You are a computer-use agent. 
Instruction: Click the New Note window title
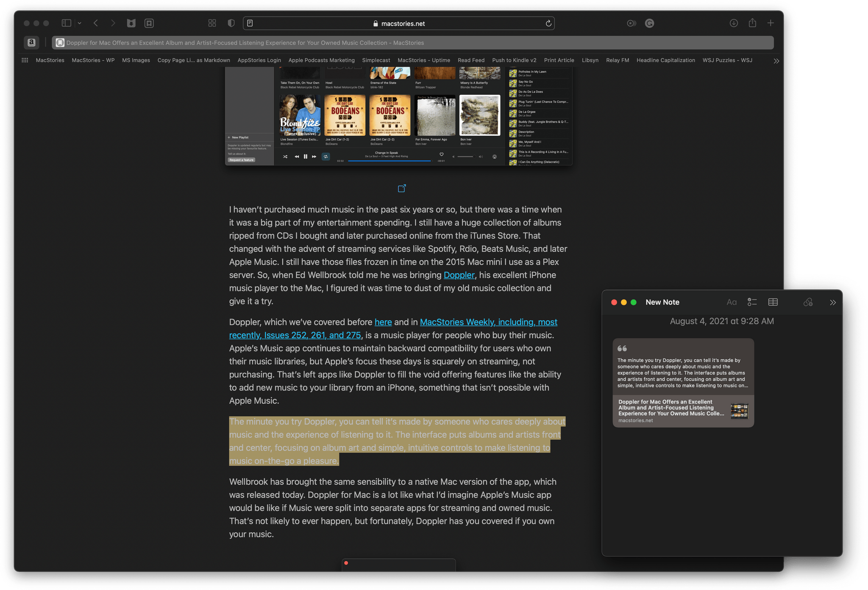662,302
